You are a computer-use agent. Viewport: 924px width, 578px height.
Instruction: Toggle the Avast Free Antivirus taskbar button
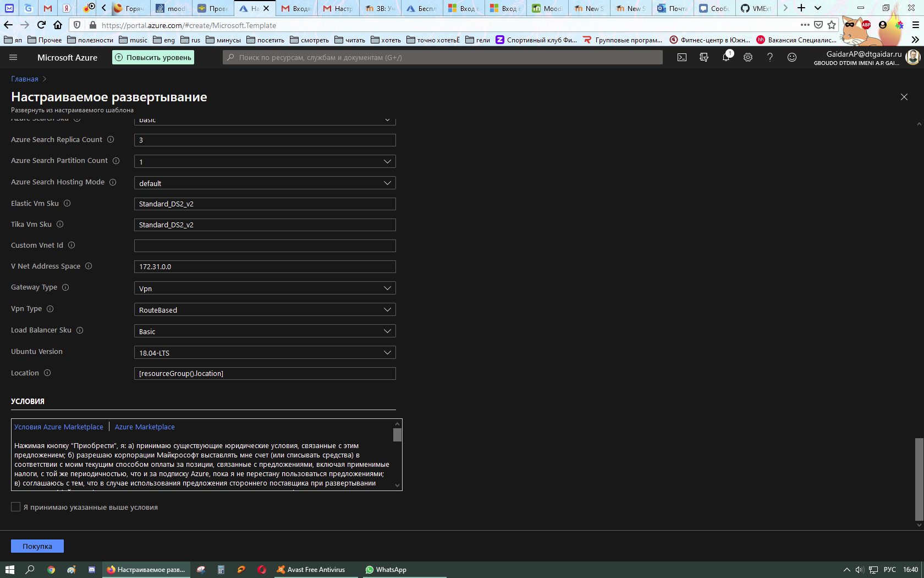[x=311, y=570]
